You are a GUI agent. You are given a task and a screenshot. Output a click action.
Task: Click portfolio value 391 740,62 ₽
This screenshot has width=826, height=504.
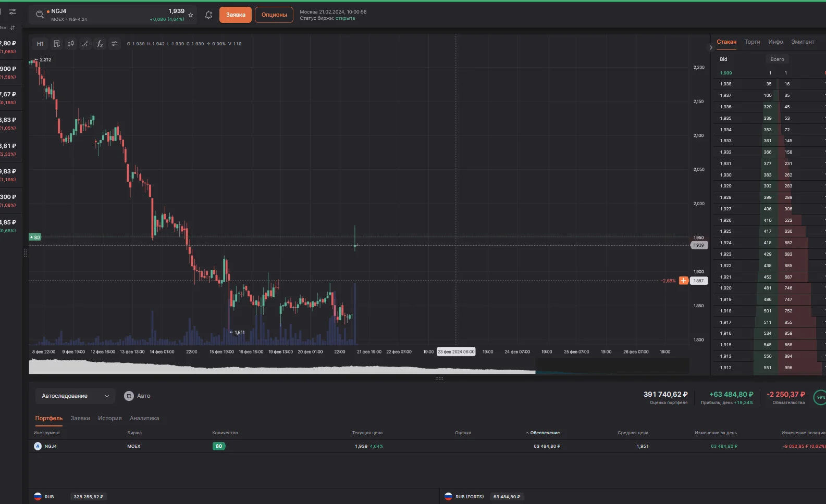click(x=665, y=395)
